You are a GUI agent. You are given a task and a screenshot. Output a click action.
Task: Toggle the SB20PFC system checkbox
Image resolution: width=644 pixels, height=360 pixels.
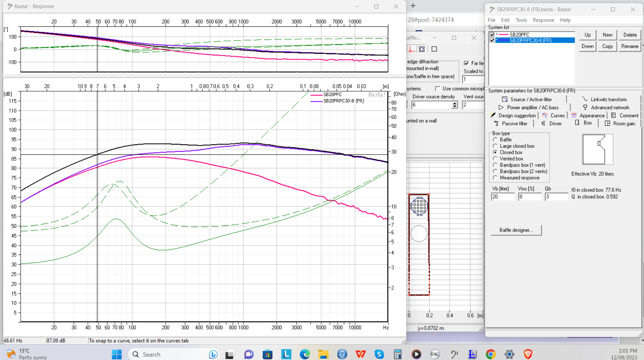[492, 34]
